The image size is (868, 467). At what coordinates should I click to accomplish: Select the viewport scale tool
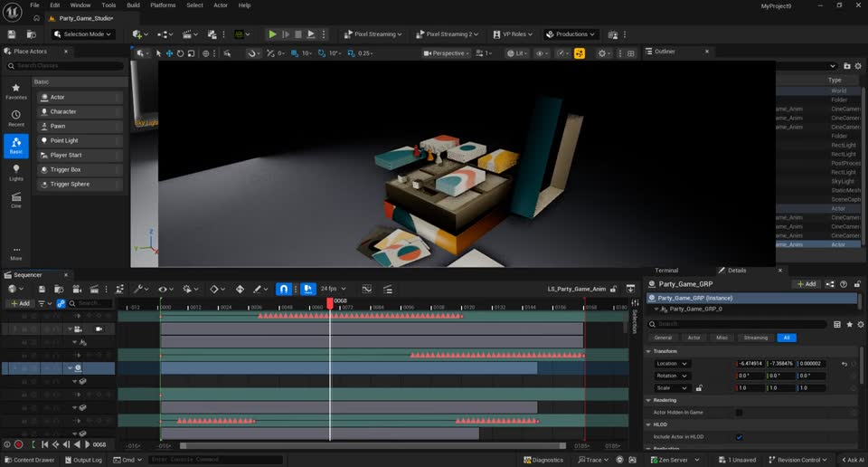click(x=191, y=53)
